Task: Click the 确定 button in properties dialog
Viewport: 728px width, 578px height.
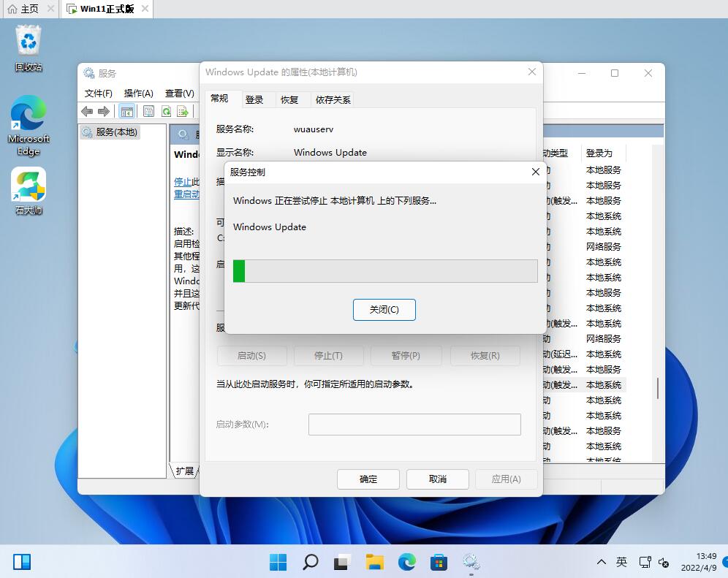Action: click(368, 479)
